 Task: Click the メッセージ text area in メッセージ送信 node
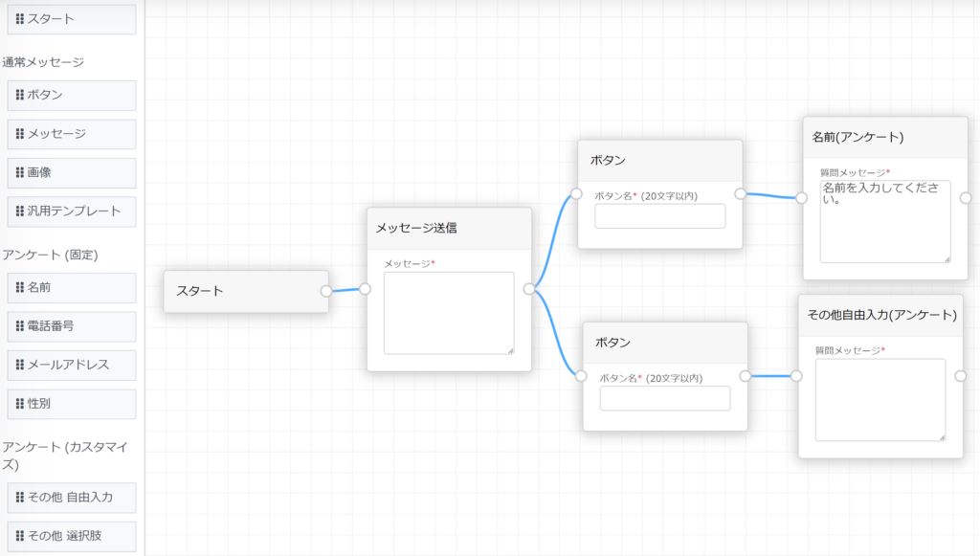(449, 313)
